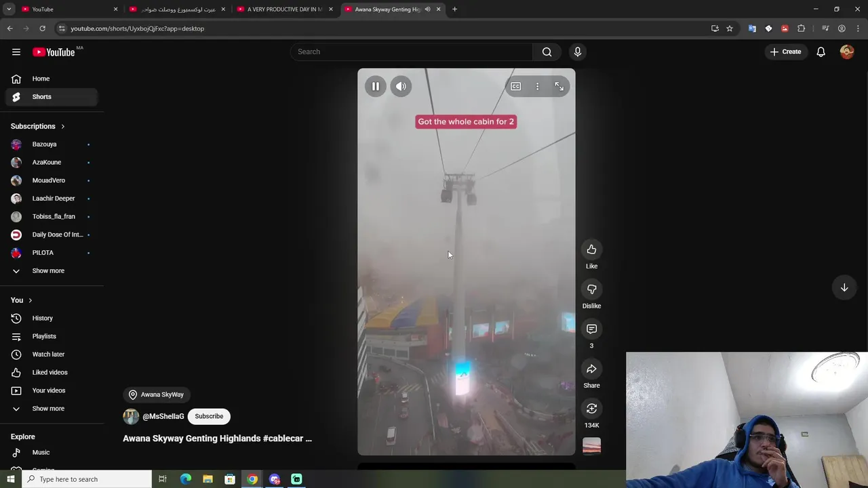Open the video's three-dot more options
Image resolution: width=868 pixels, height=488 pixels.
(537, 86)
